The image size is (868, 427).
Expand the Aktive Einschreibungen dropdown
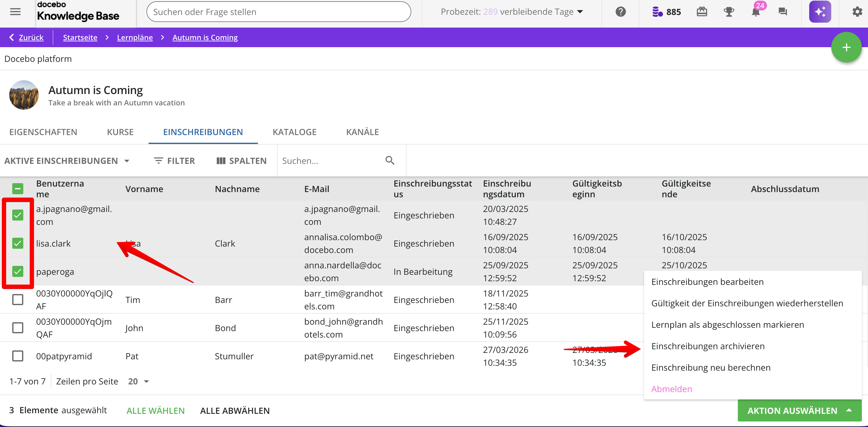(x=67, y=161)
